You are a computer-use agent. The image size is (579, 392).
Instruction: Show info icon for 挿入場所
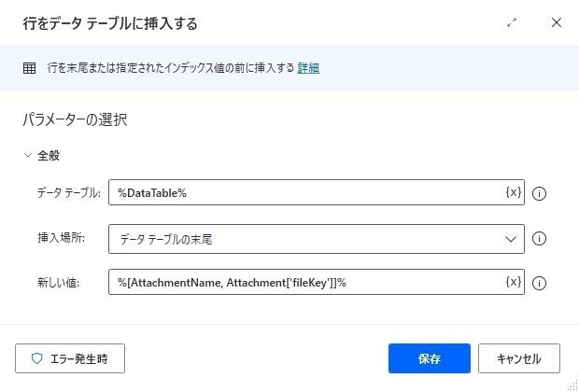(539, 238)
